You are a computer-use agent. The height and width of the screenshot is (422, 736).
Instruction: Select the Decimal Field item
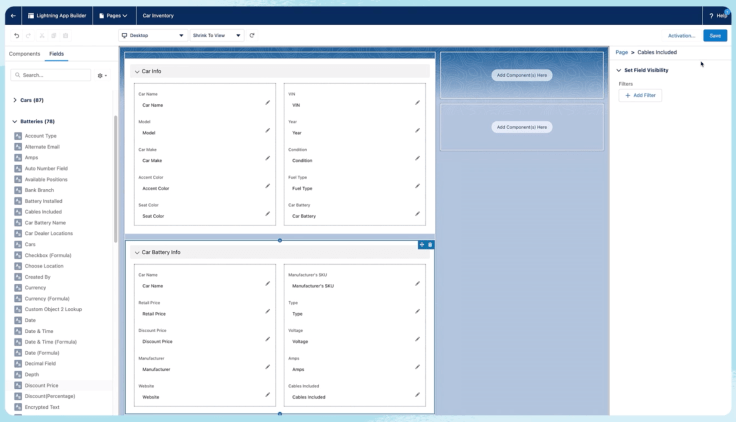pos(40,363)
